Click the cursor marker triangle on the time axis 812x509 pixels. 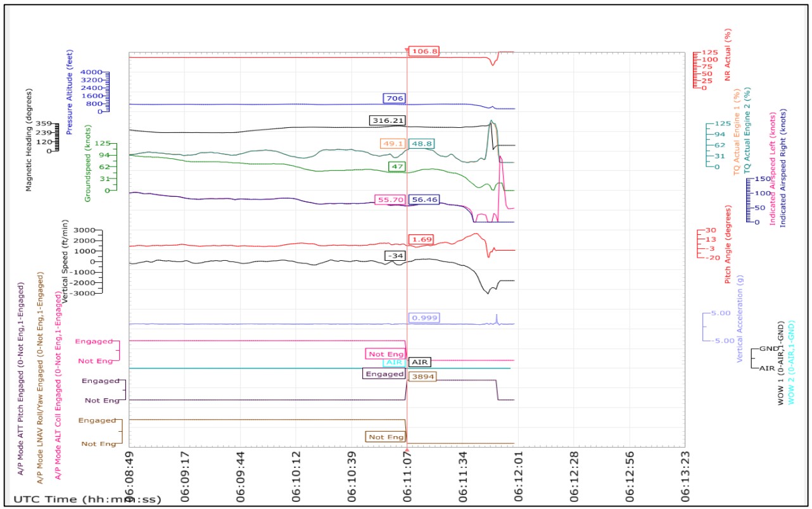pyautogui.click(x=407, y=450)
